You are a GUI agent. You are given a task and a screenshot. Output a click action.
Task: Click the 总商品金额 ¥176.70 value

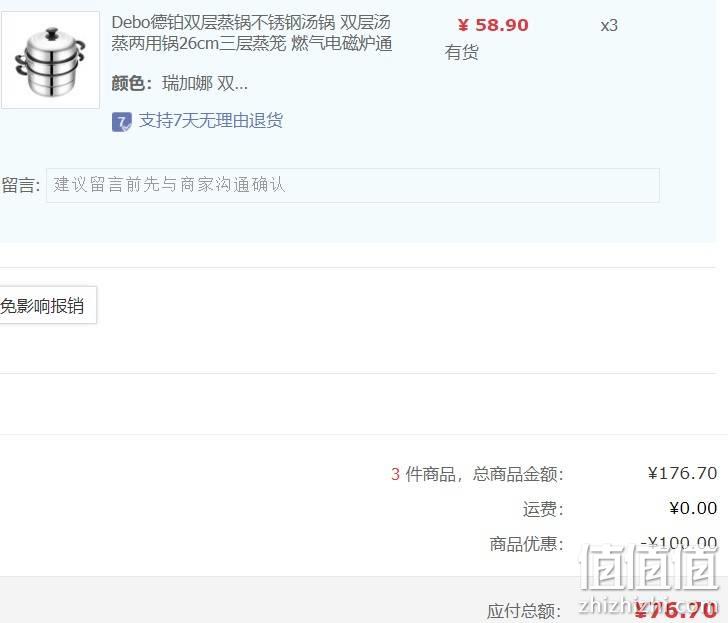pyautogui.click(x=682, y=474)
